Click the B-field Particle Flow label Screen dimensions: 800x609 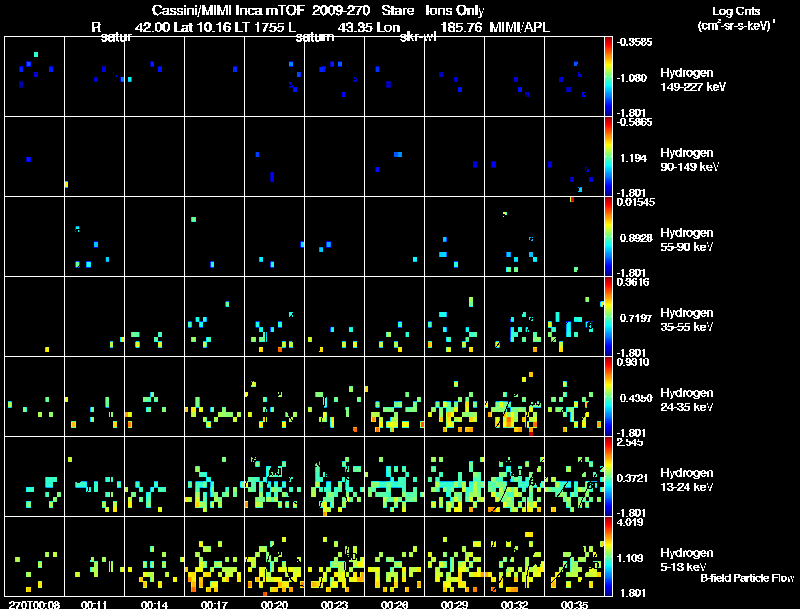(747, 578)
